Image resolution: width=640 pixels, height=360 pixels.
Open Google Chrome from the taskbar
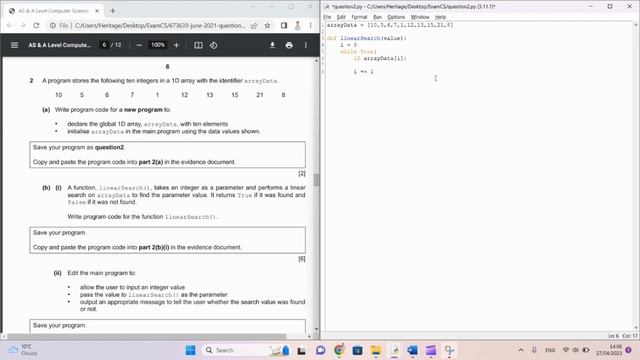(339, 350)
